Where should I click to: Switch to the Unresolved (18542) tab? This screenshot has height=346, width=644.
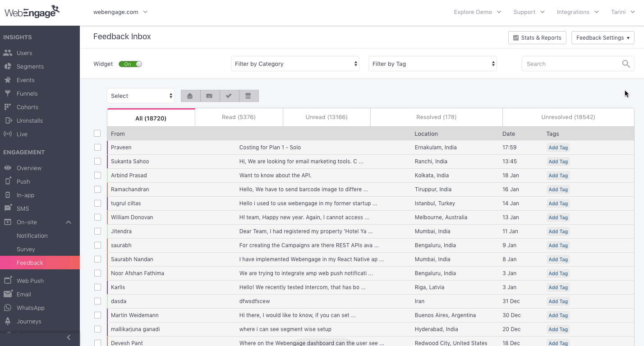tap(568, 117)
